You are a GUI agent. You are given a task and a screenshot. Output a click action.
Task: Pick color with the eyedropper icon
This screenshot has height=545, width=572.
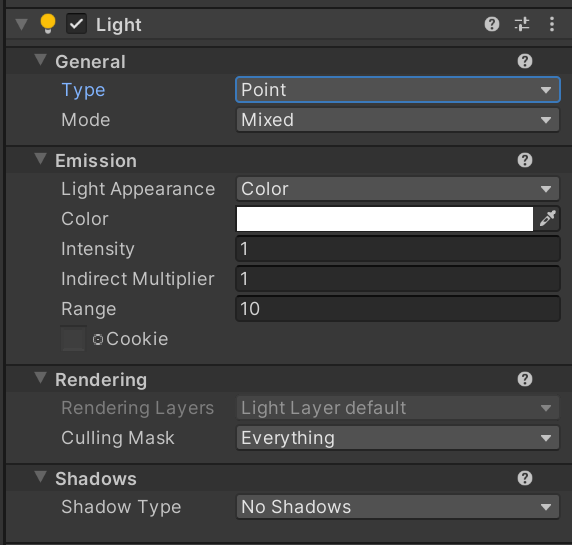[x=548, y=219]
